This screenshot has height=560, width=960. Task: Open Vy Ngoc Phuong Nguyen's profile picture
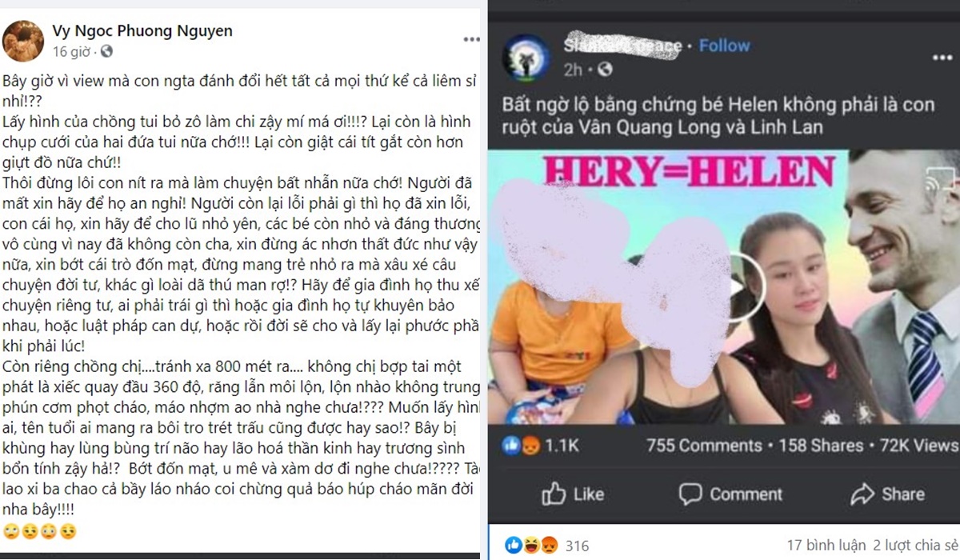point(23,41)
